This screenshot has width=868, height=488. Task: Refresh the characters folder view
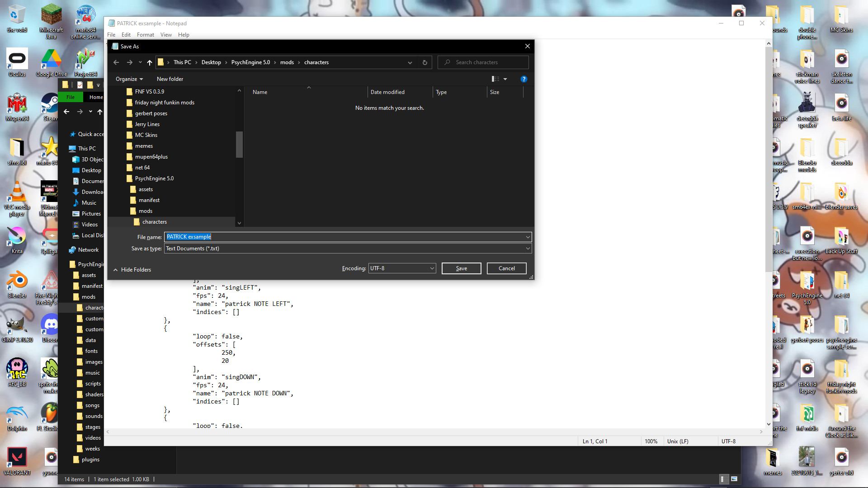tap(425, 62)
